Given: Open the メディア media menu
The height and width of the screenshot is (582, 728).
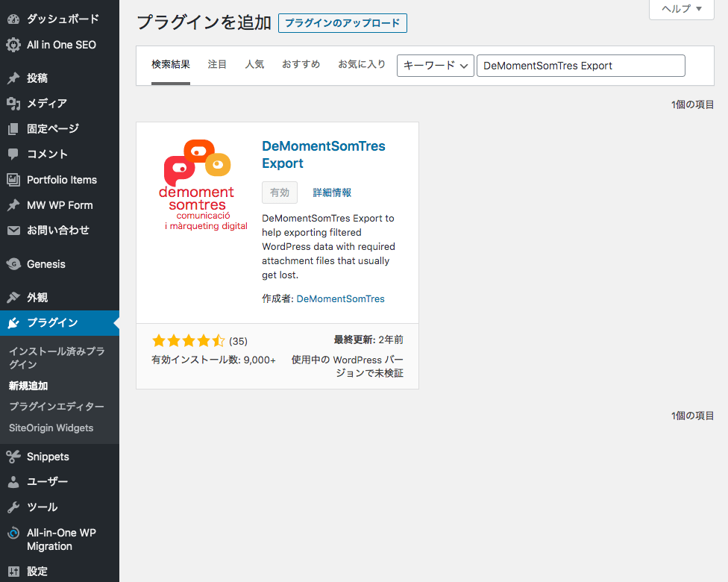Looking at the screenshot, I should click(60, 104).
